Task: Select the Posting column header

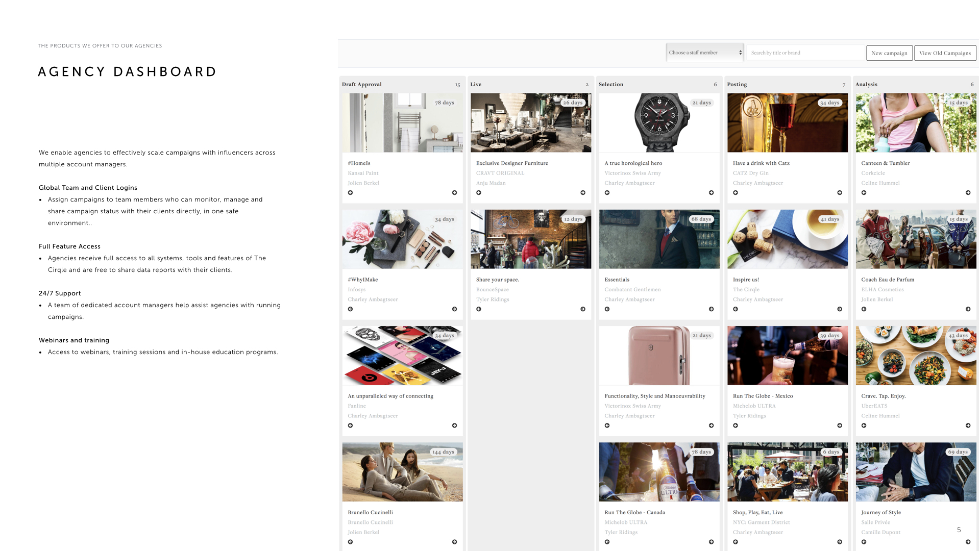Action: (737, 84)
